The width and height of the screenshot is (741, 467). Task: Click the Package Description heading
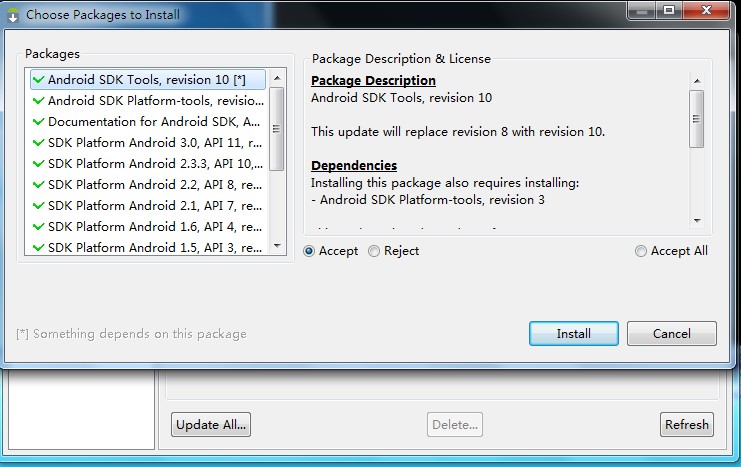click(373, 81)
